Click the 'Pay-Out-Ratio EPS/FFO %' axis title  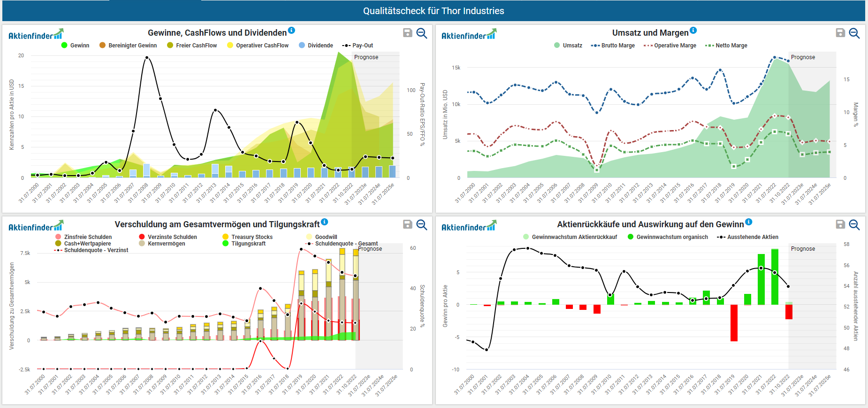422,115
